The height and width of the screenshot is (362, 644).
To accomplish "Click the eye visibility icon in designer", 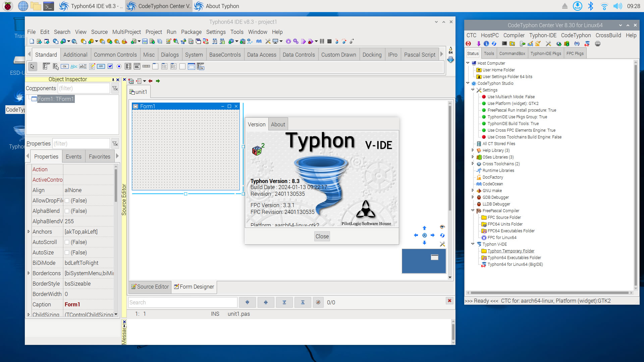I will (442, 227).
